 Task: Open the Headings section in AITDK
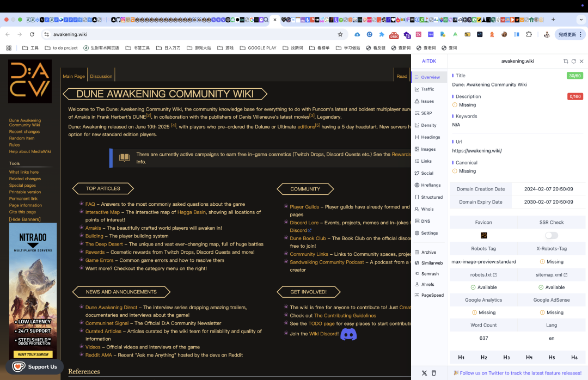point(427,137)
